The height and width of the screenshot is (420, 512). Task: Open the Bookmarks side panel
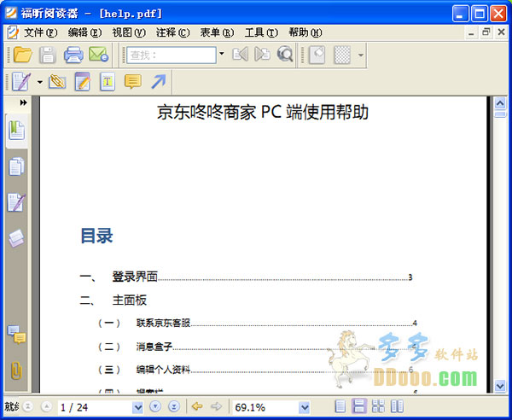pyautogui.click(x=16, y=131)
